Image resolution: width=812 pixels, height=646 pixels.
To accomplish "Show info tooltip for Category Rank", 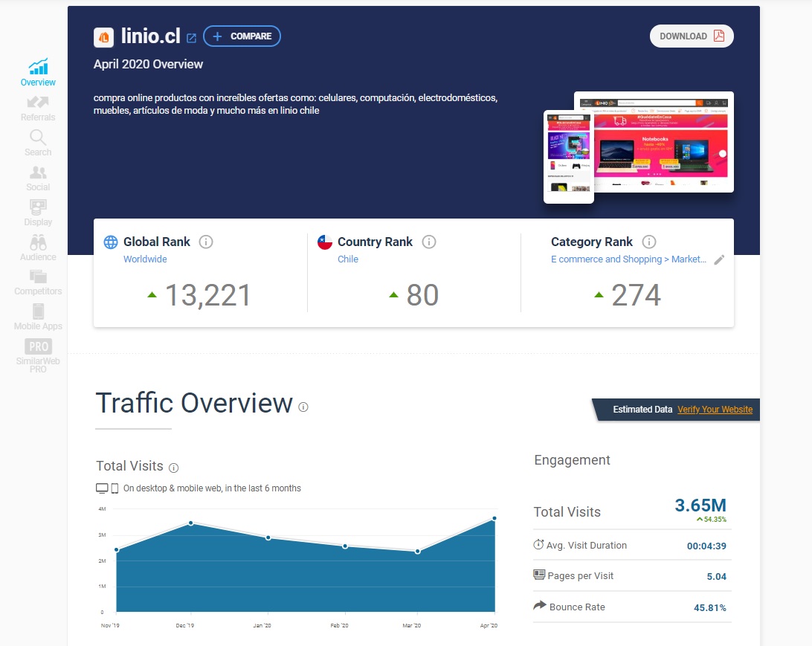I will coord(649,242).
